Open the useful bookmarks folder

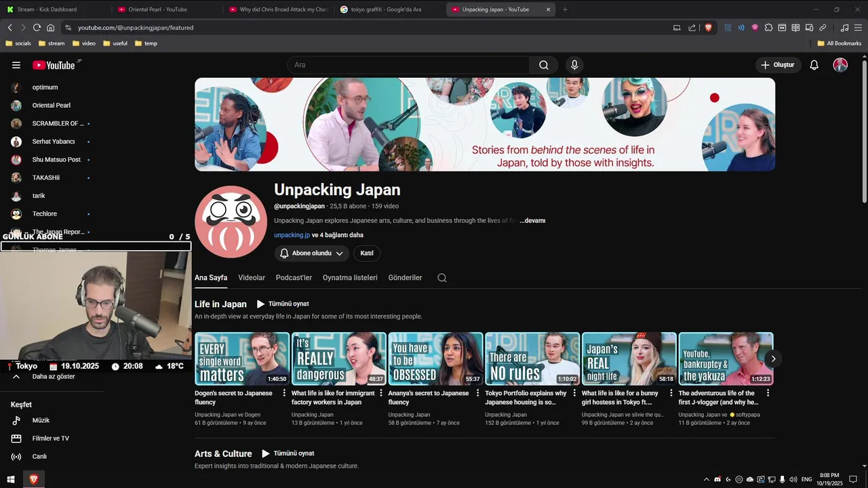[x=115, y=43]
